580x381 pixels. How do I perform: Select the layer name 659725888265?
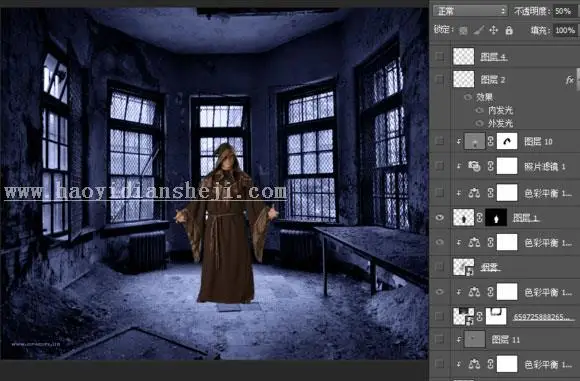(x=543, y=317)
